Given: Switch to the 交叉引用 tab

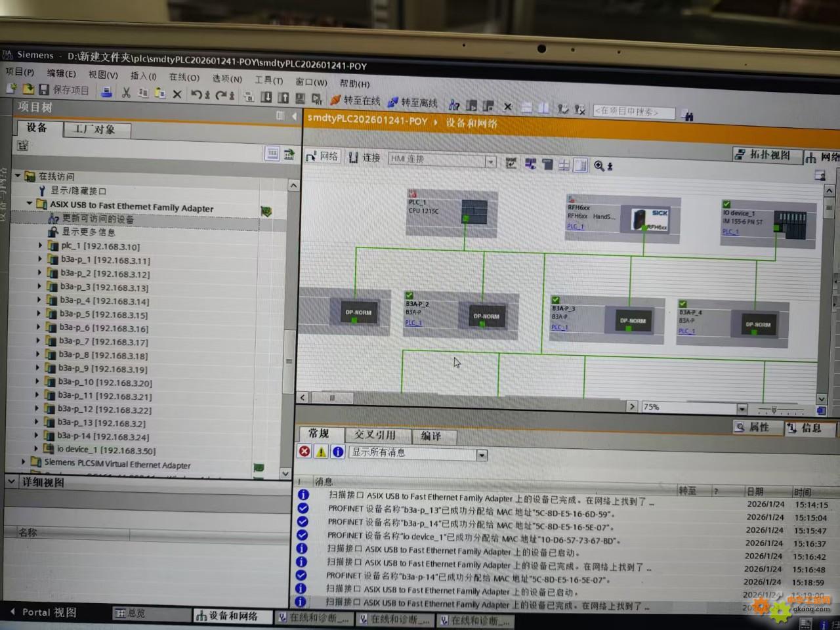Looking at the screenshot, I should (x=375, y=435).
